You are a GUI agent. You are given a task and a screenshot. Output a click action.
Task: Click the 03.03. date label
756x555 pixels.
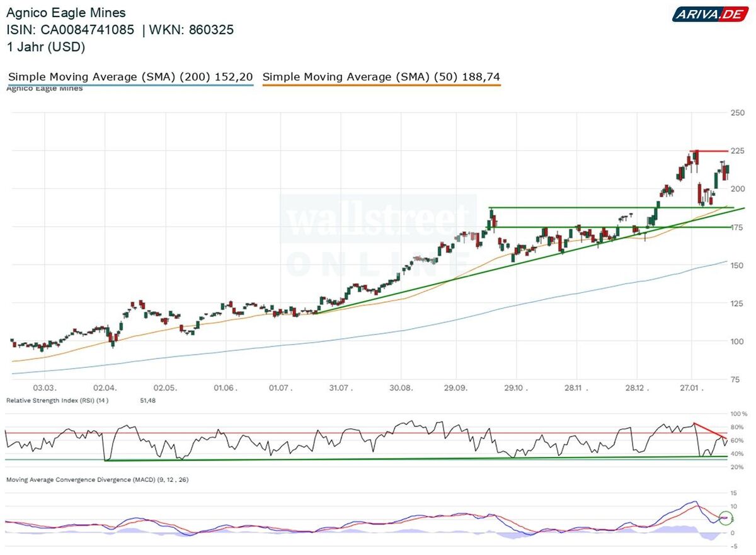[45, 388]
